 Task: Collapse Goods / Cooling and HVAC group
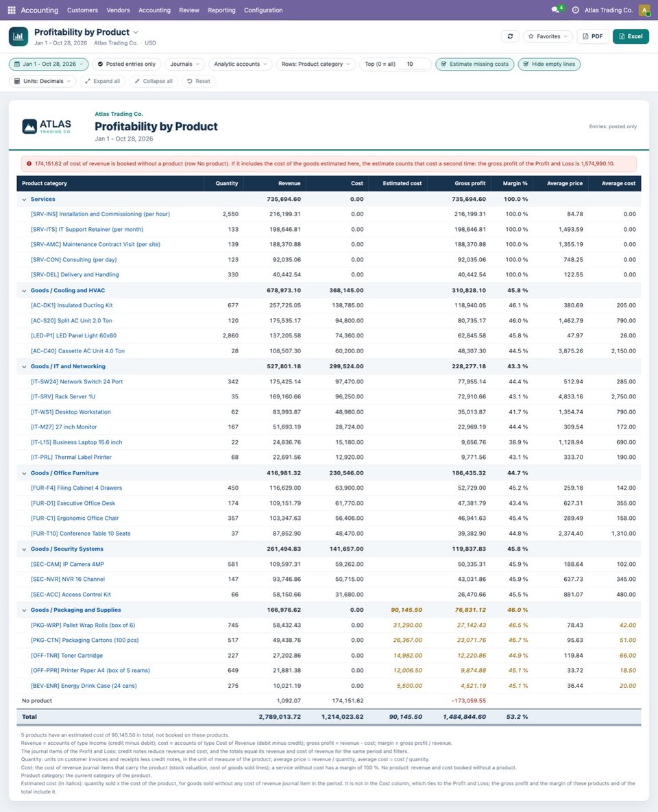[x=24, y=291]
